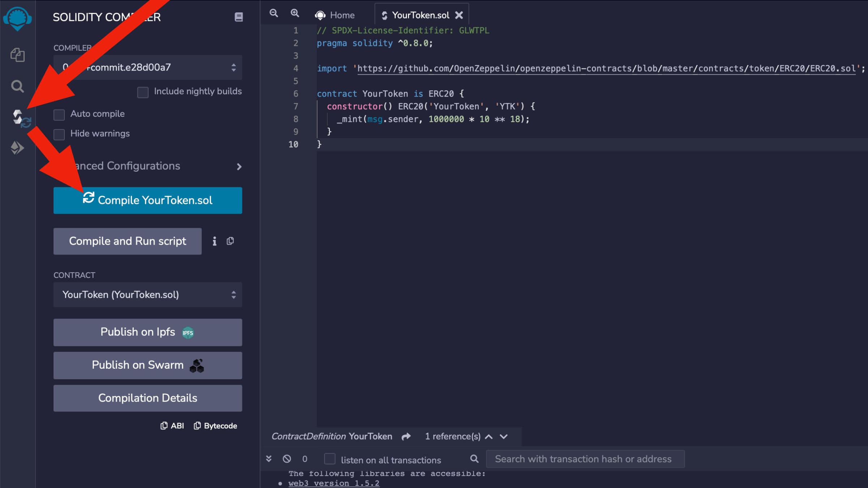The height and width of the screenshot is (488, 868).
Task: Enable the Auto compile checkbox
Action: click(x=59, y=115)
